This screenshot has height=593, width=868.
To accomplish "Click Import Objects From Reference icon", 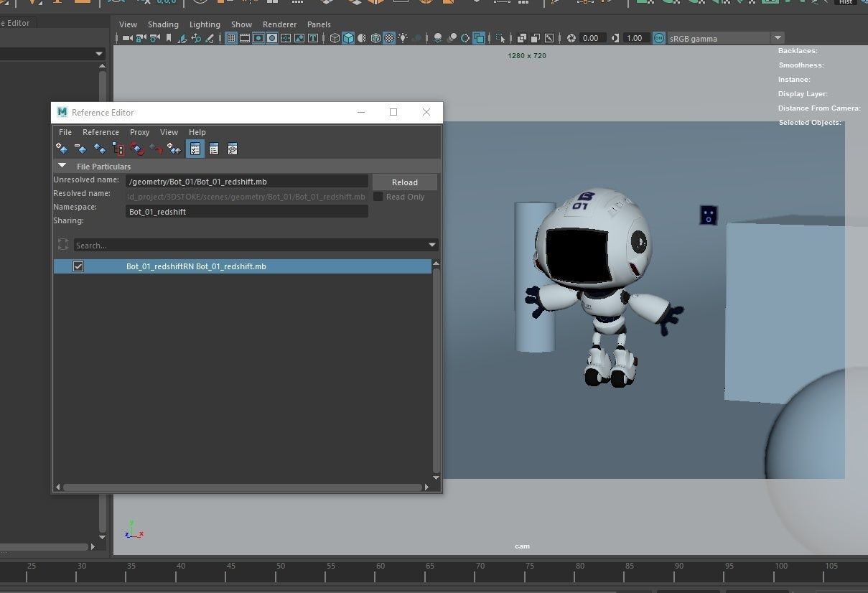I will [x=174, y=149].
